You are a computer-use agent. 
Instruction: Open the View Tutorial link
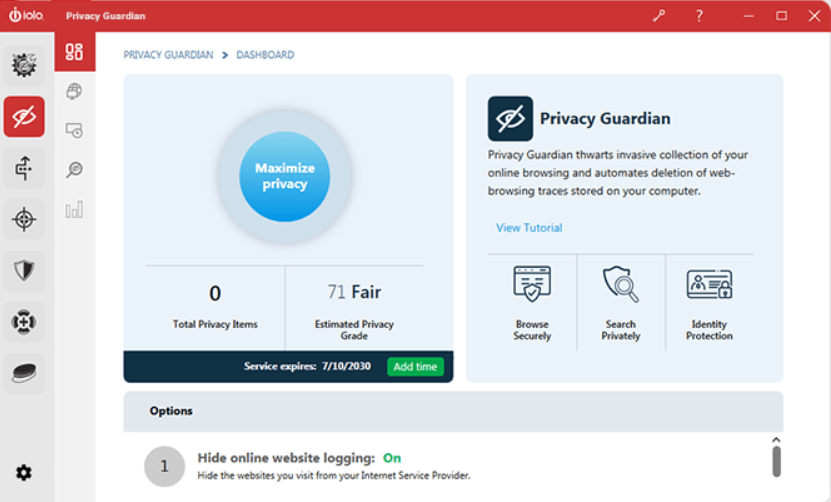pos(529,227)
